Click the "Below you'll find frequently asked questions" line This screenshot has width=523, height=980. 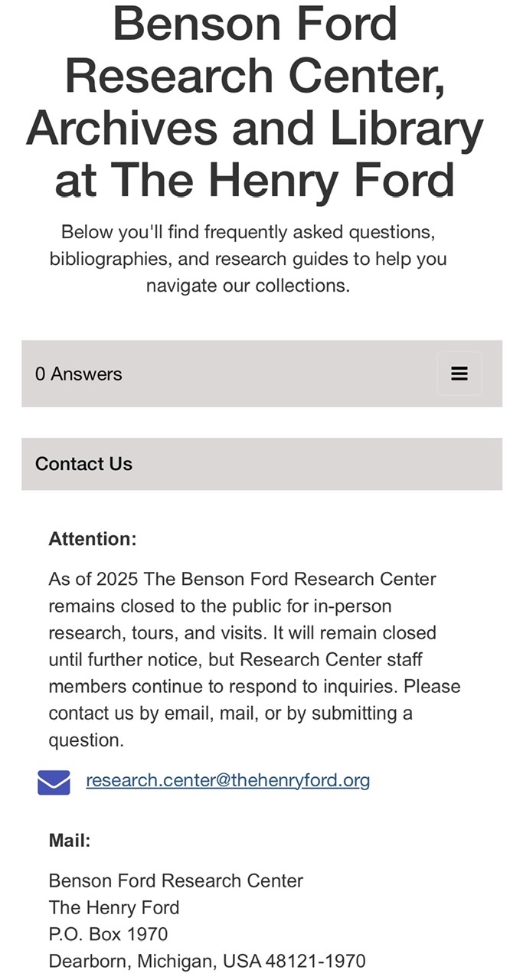(248, 232)
